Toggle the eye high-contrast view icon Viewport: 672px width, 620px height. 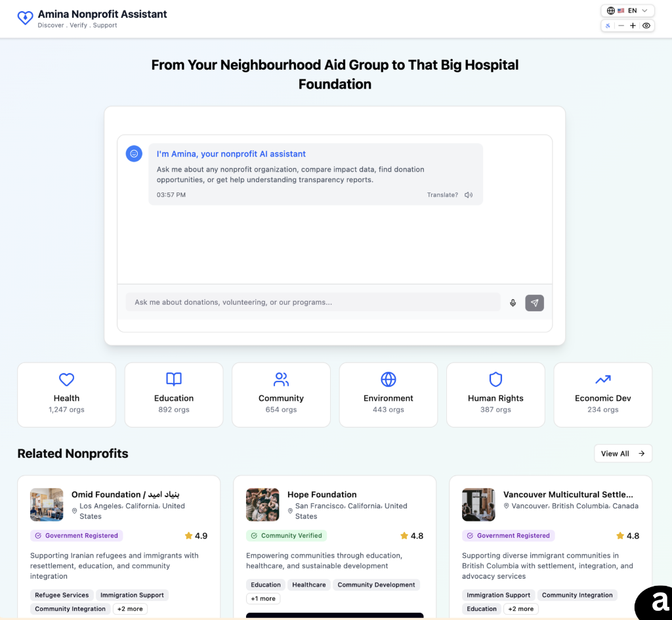pos(646,26)
